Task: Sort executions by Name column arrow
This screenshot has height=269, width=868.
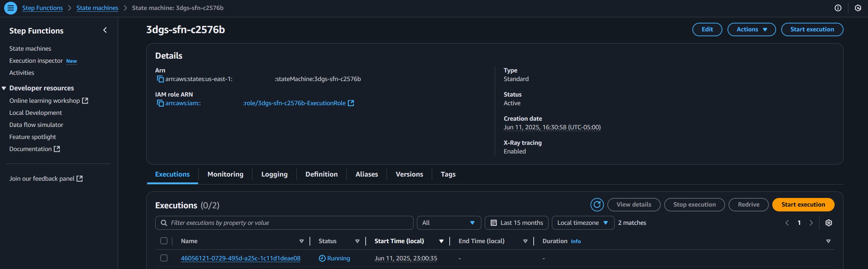Action: click(302, 241)
